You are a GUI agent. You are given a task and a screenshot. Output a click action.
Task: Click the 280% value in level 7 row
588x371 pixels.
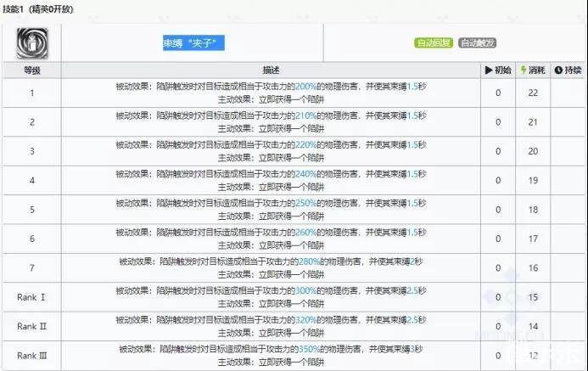311,261
